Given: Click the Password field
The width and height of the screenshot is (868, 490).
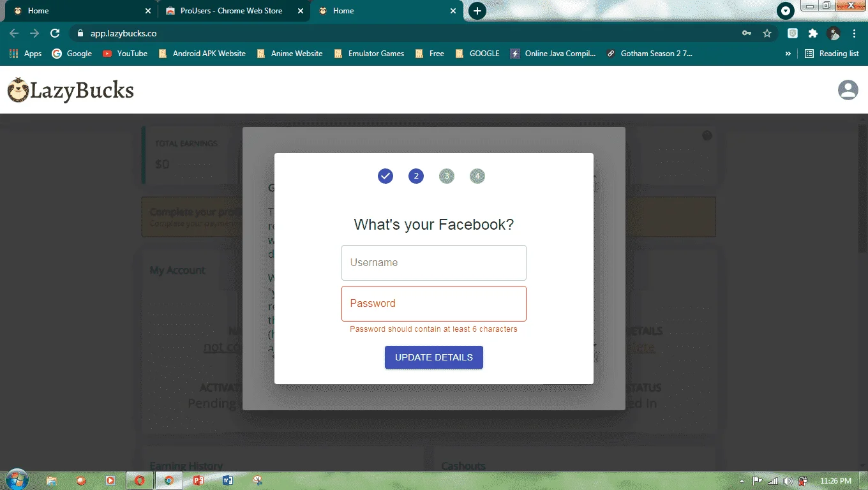Looking at the screenshot, I should tap(434, 304).
